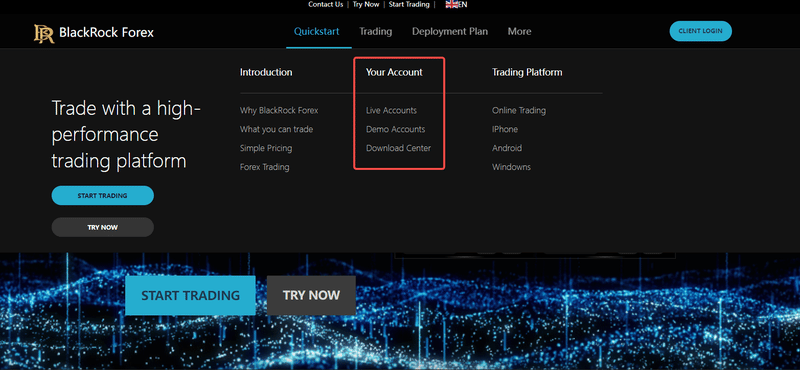Click the blue START TRADING pill button
This screenshot has height=370, width=800.
click(x=103, y=195)
